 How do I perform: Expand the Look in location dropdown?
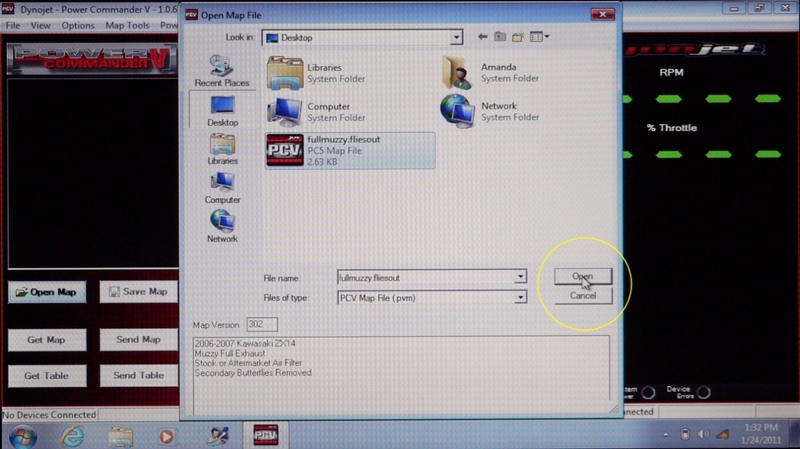[456, 37]
